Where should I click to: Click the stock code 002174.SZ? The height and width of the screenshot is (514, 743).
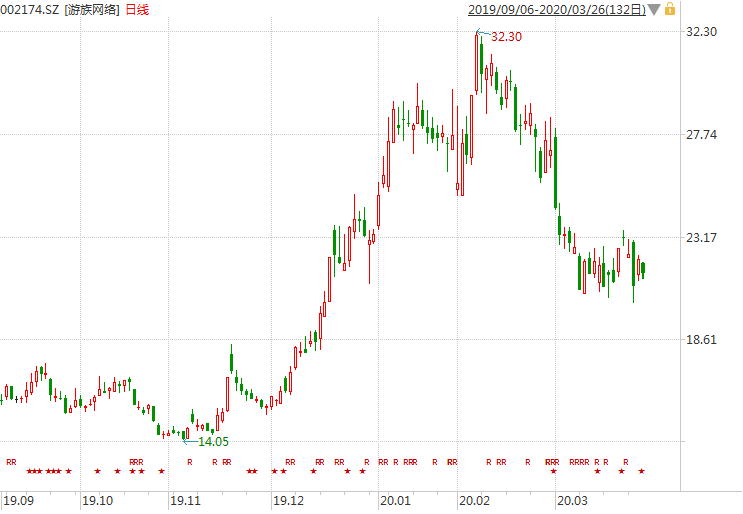pos(31,10)
